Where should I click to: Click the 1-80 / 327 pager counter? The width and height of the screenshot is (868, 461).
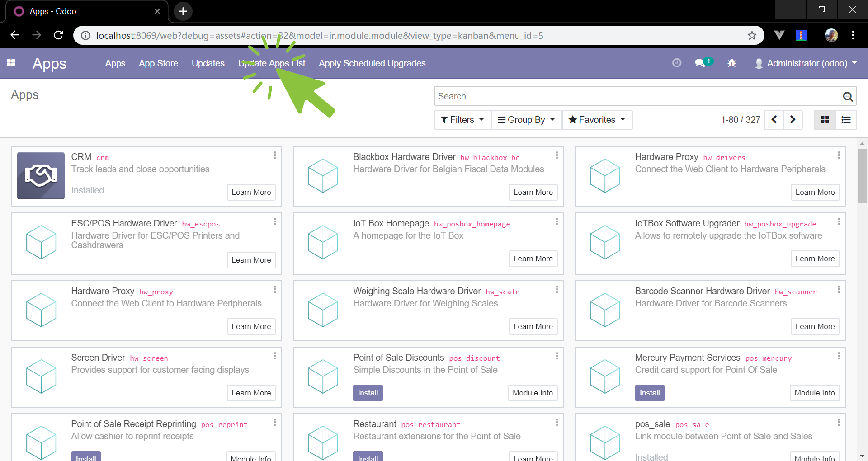pyautogui.click(x=741, y=120)
